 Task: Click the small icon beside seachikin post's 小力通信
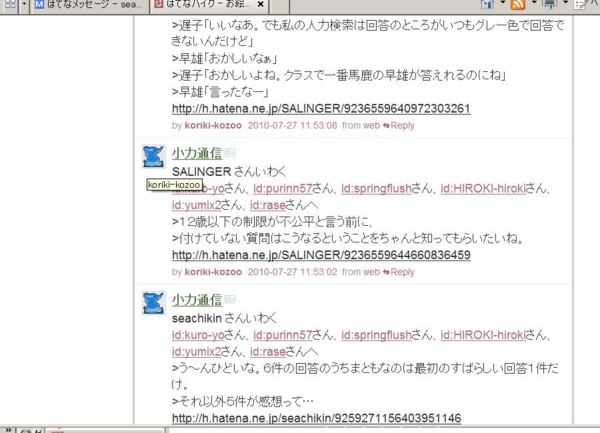click(x=230, y=299)
